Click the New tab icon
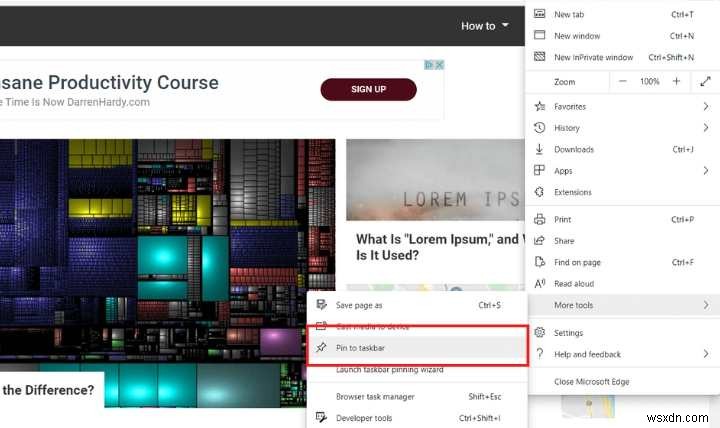 (540, 14)
